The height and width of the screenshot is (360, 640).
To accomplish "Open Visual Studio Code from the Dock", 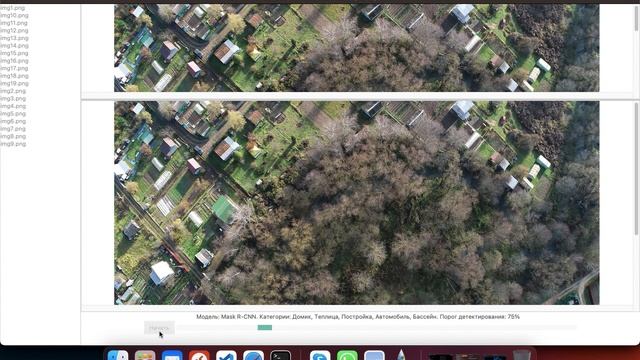I will (x=226, y=355).
